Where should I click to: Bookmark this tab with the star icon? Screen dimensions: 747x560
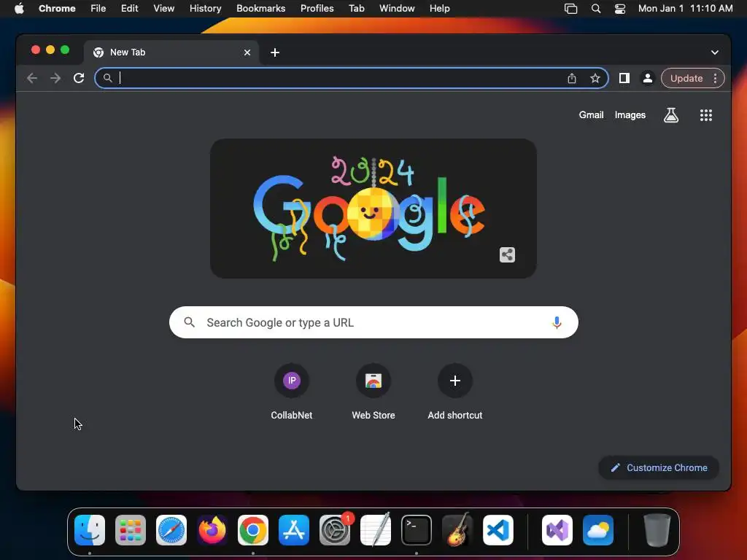(x=595, y=79)
